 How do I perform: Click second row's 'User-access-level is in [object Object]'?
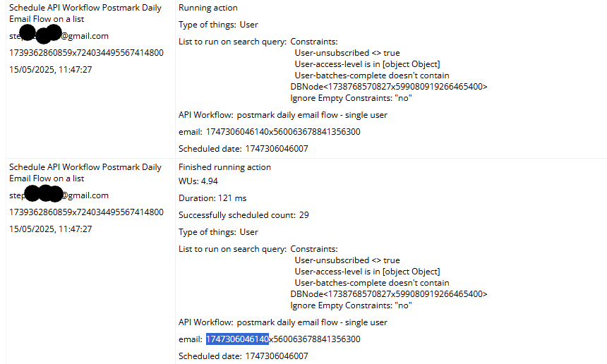click(367, 272)
